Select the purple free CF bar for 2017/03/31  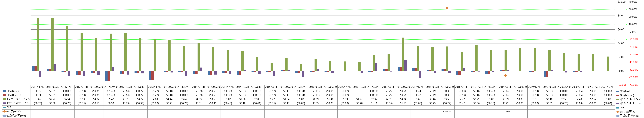click(x=376, y=67)
